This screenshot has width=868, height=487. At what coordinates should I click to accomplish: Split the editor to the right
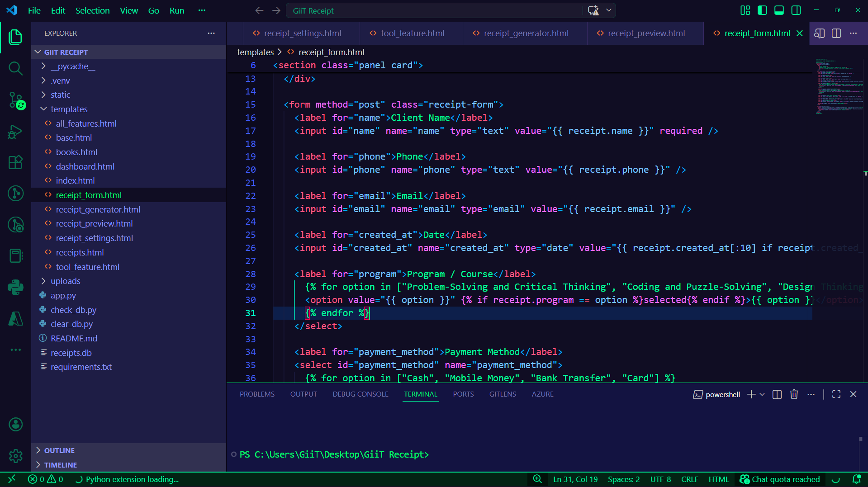pos(836,33)
